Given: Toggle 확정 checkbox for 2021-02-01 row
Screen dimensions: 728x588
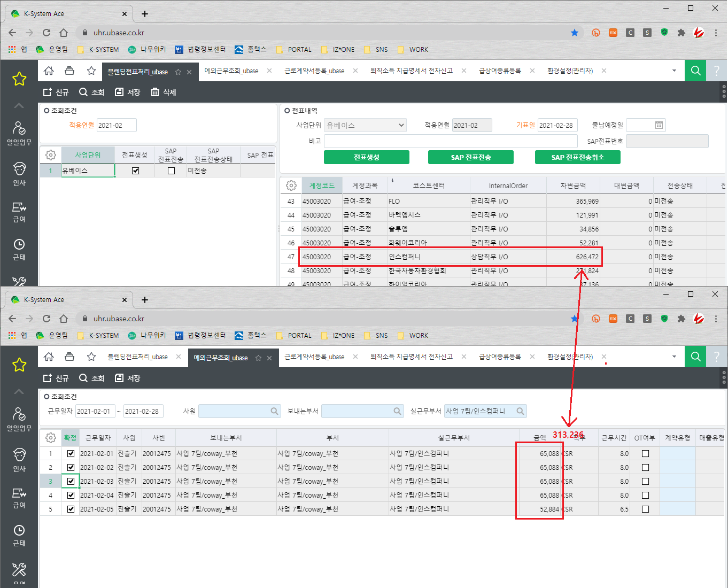Looking at the screenshot, I should [71, 453].
